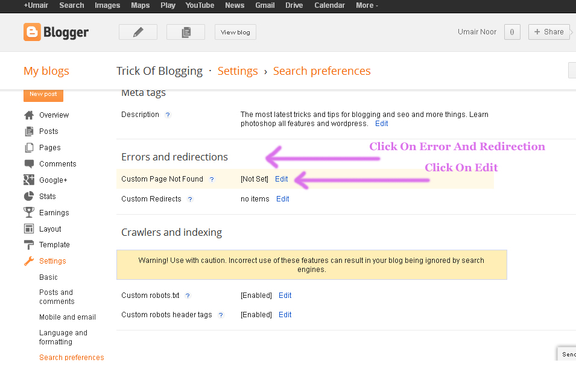Open Posts and comments settings
Screen dimensions: 576x392
[x=57, y=297]
